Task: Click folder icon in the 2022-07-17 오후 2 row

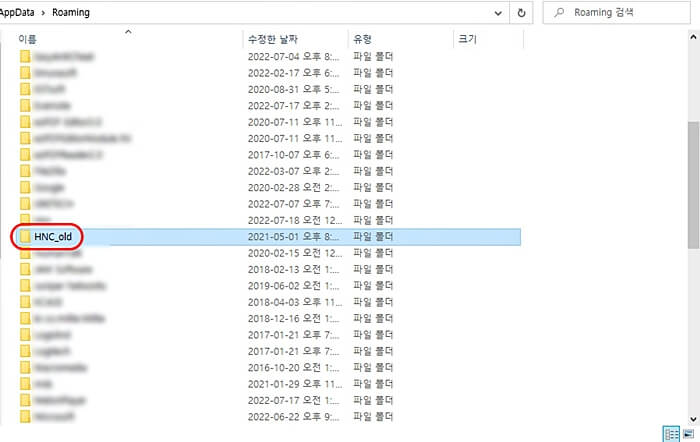Action: 25,106
